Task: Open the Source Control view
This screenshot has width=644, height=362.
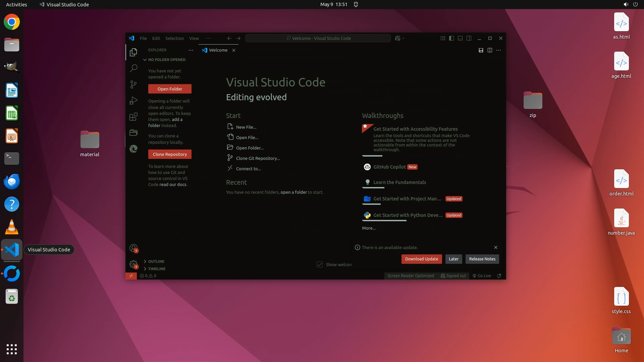Action: [x=133, y=84]
